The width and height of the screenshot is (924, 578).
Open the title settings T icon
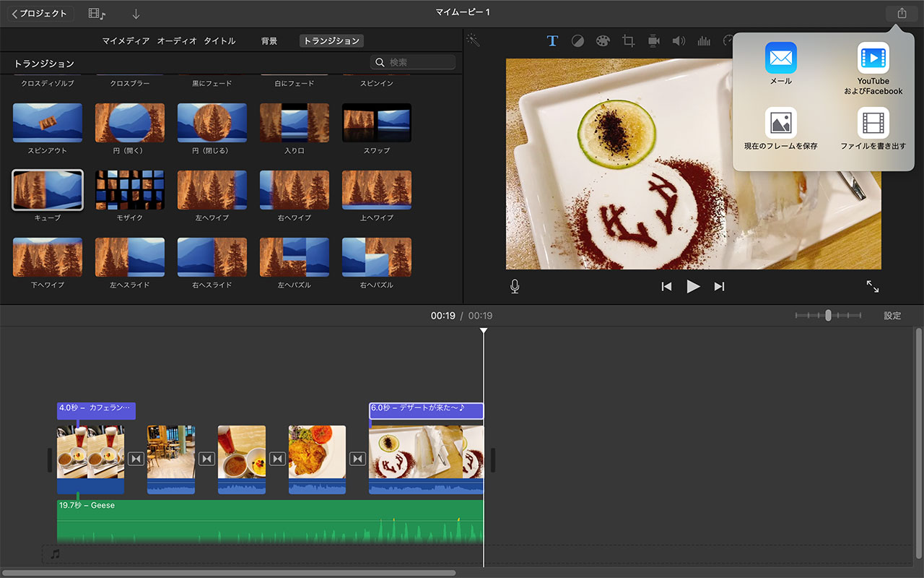[x=552, y=41]
